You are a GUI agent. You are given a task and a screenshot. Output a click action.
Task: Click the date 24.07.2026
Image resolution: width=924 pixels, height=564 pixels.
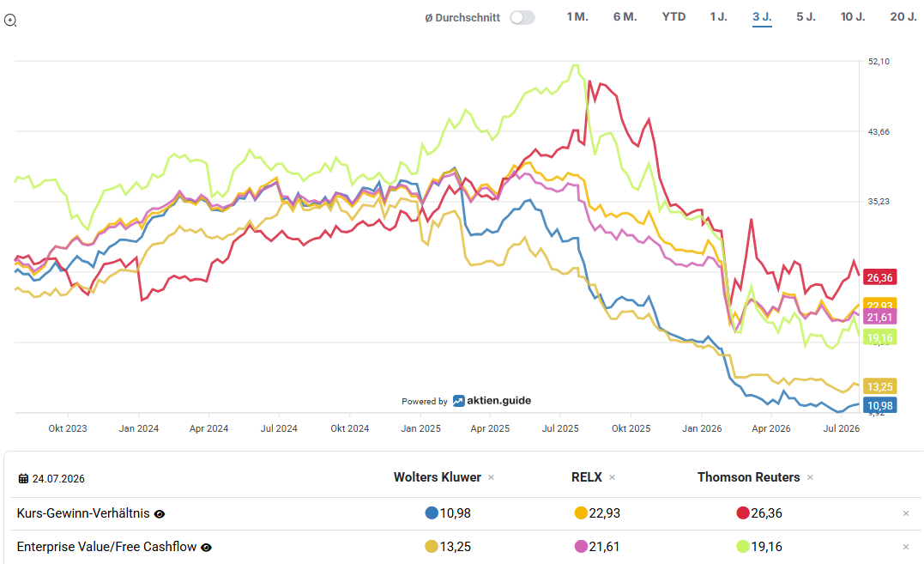(58, 478)
